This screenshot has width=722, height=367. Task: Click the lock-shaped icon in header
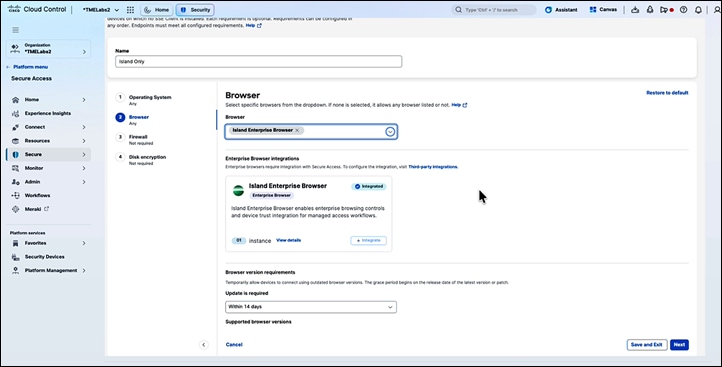point(650,10)
